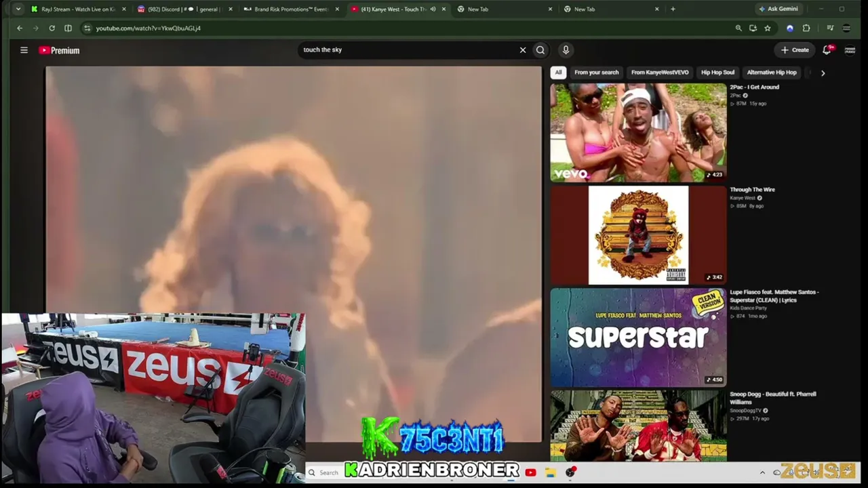Open File Explorer from the taskbar
The width and height of the screenshot is (868, 488).
(x=550, y=472)
